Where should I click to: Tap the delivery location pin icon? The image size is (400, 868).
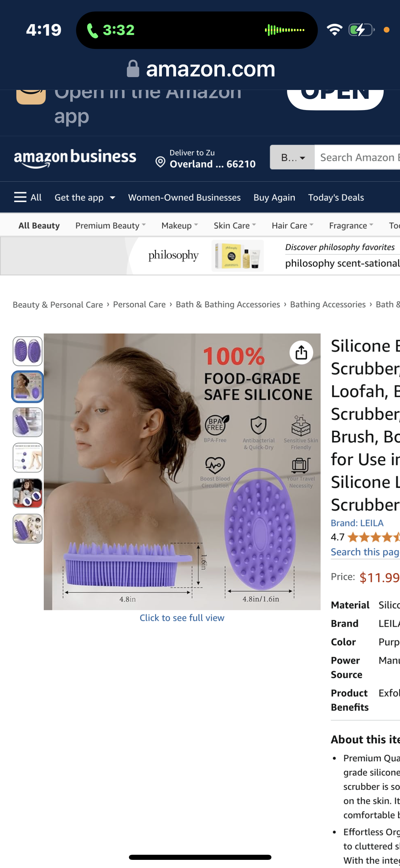click(x=160, y=162)
